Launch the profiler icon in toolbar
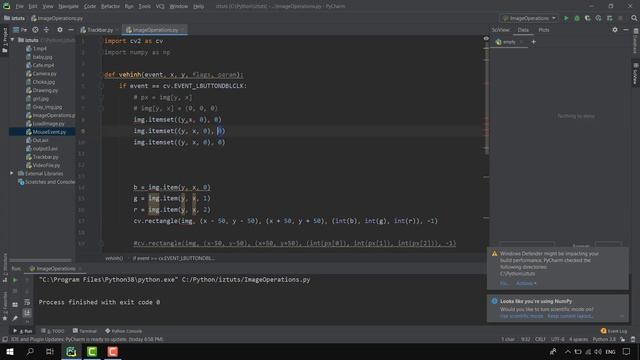Image resolution: width=640 pixels, height=360 pixels. pyautogui.click(x=598, y=18)
